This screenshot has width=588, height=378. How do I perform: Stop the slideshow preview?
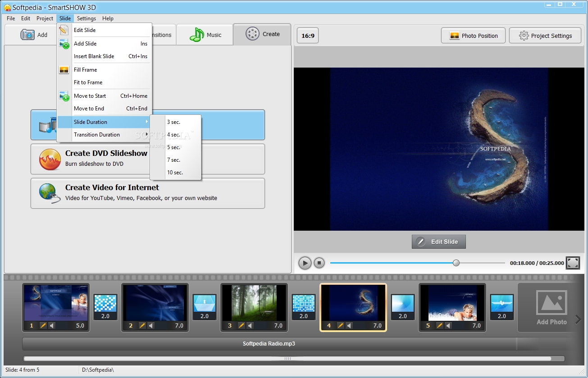[319, 263]
